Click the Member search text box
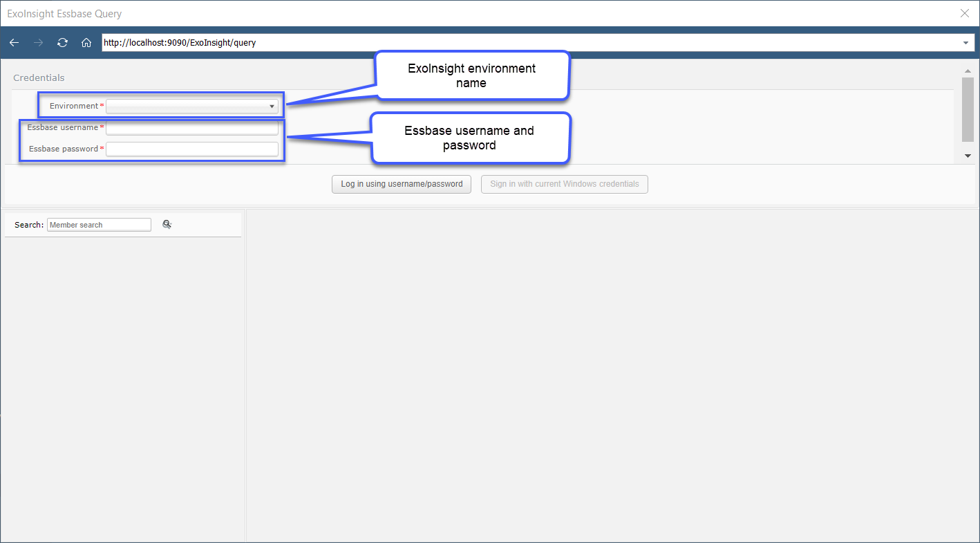980x543 pixels. [99, 225]
